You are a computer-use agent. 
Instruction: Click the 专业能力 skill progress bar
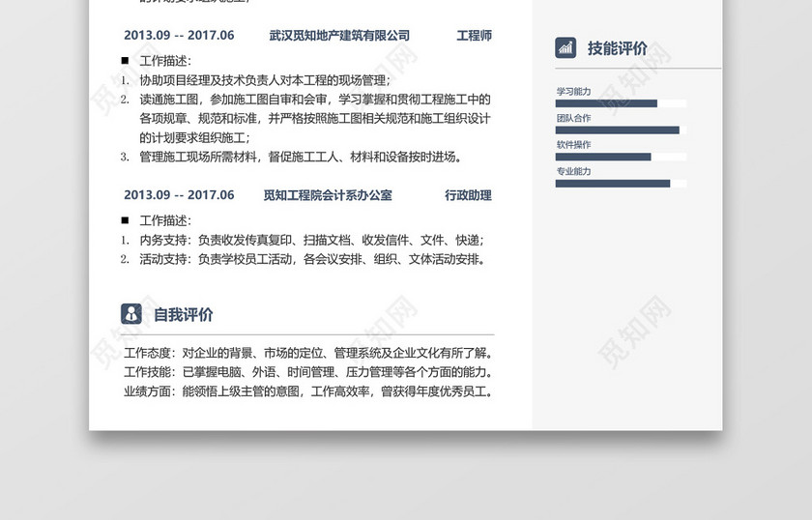pyautogui.click(x=621, y=184)
